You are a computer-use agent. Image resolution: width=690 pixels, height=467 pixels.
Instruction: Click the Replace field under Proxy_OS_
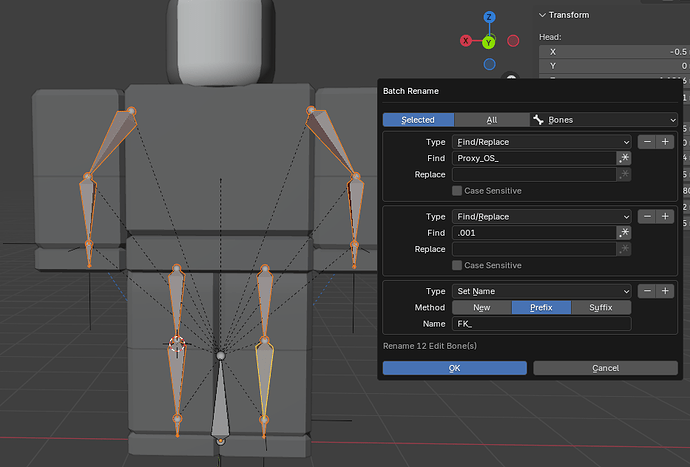click(534, 175)
